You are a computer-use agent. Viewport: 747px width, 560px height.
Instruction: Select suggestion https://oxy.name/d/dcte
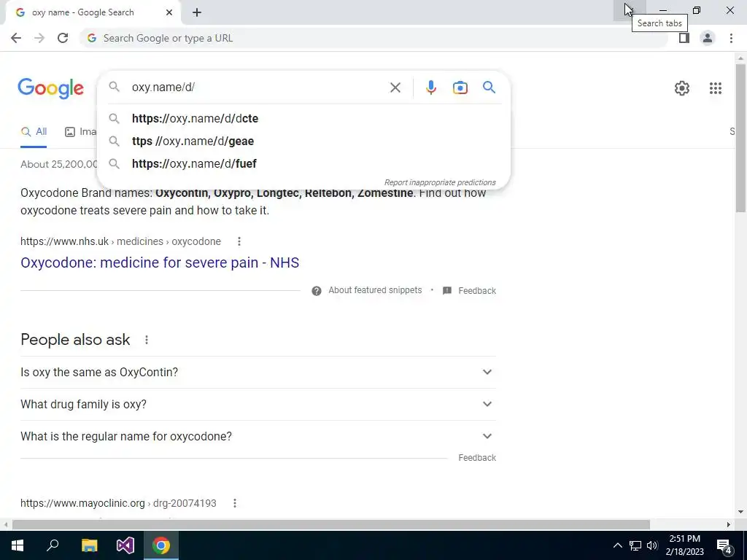coord(303,119)
